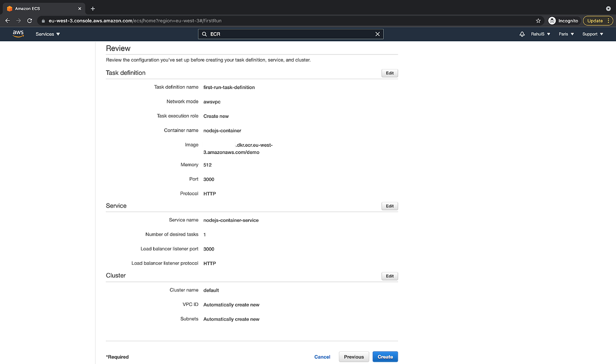This screenshot has height=364, width=616.
Task: Click 'first-run-task-definition' value
Action: 229,87
